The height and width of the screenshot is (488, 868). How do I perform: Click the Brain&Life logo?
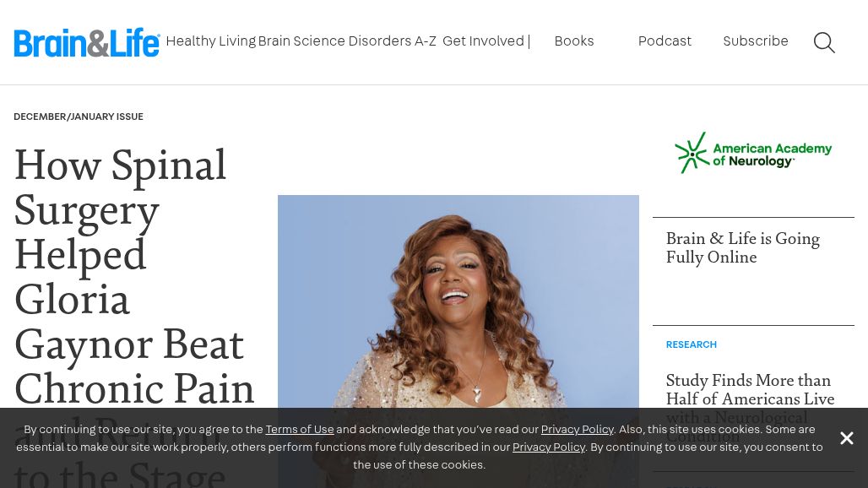tap(87, 42)
